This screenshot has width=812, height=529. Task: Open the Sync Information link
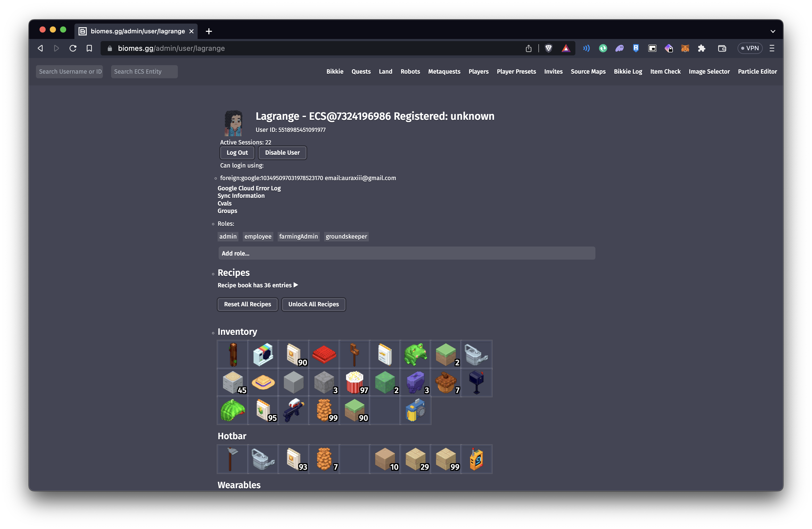click(241, 196)
